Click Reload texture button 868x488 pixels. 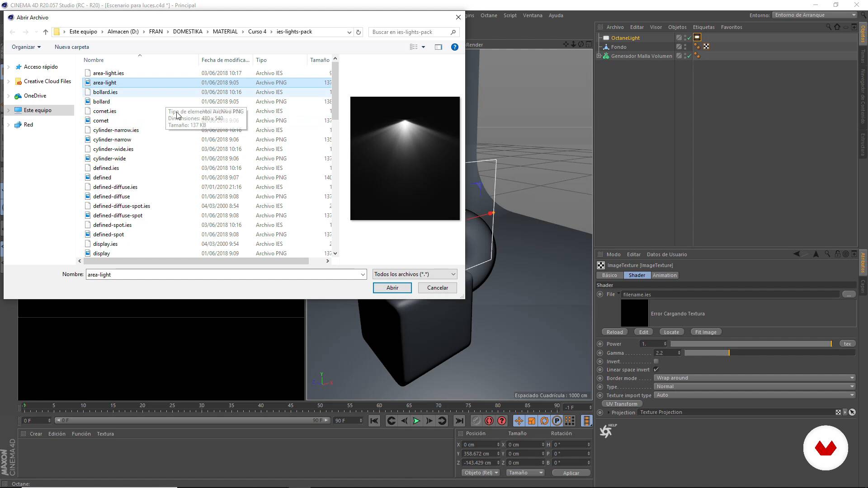pyautogui.click(x=615, y=332)
